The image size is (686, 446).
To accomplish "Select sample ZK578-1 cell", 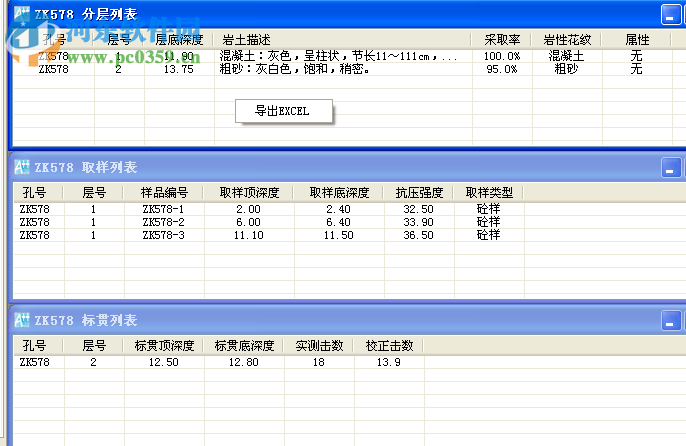I will click(164, 209).
